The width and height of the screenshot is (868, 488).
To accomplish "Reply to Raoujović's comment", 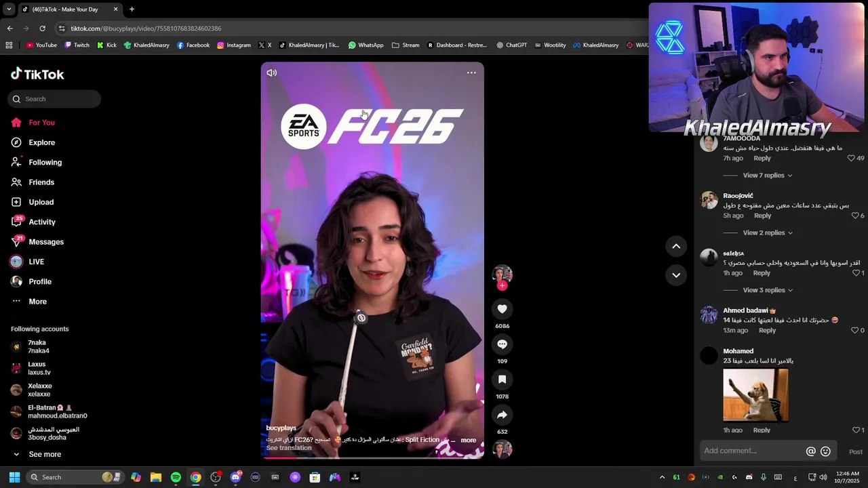I will click(762, 216).
